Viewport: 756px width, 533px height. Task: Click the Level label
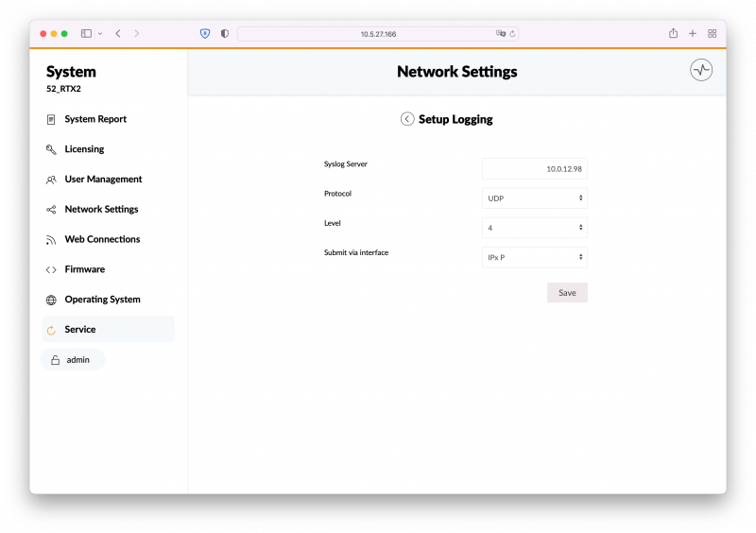[333, 223]
